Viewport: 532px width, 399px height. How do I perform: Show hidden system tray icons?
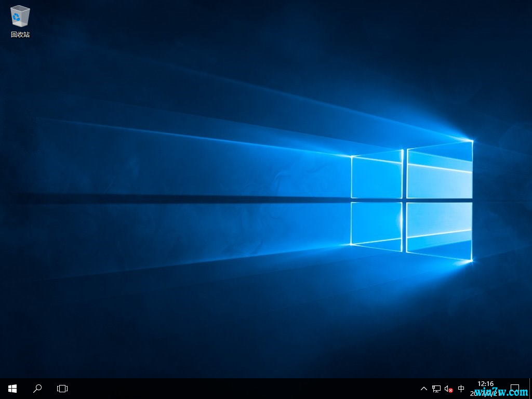424,389
